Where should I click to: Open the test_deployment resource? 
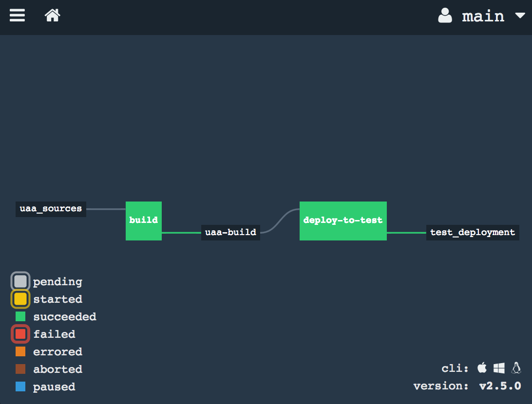(x=472, y=232)
